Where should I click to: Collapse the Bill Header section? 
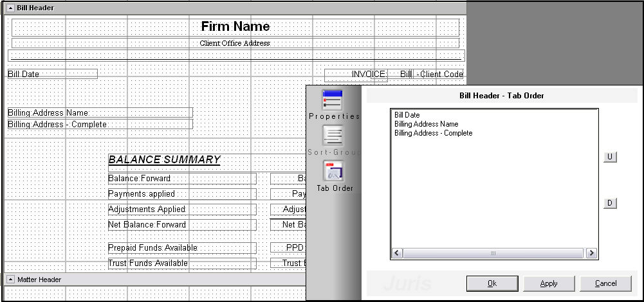click(10, 8)
